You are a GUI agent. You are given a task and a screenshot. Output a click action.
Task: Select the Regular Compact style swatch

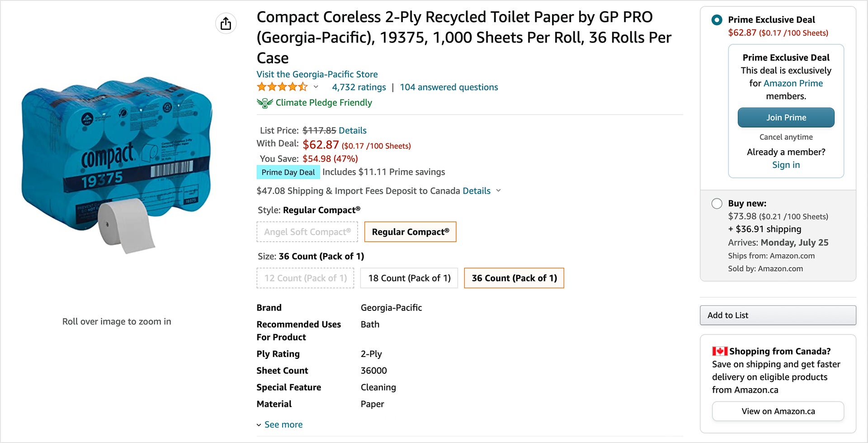coord(410,232)
